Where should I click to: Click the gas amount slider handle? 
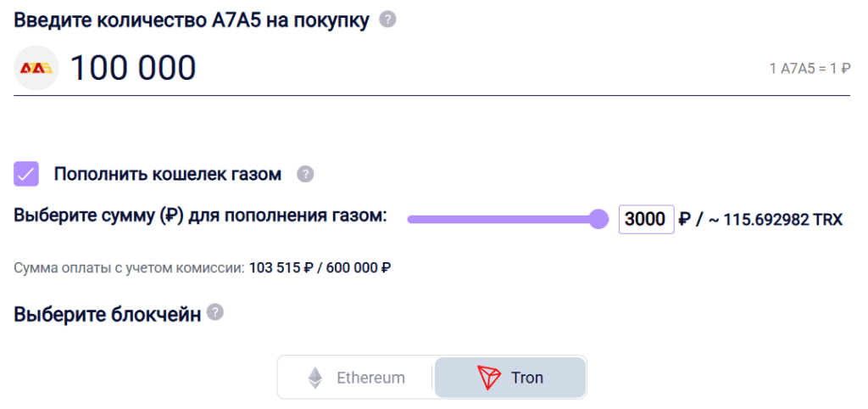tap(598, 219)
